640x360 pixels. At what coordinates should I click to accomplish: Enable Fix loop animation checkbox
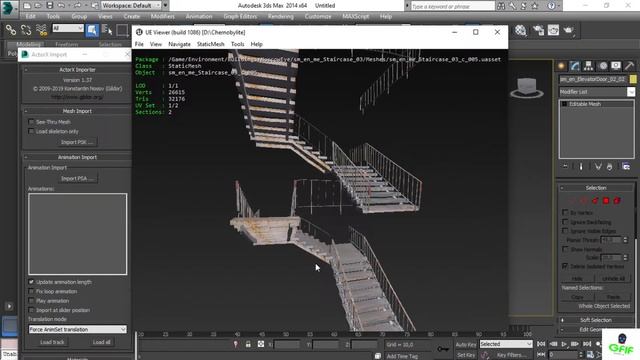pos(31,291)
